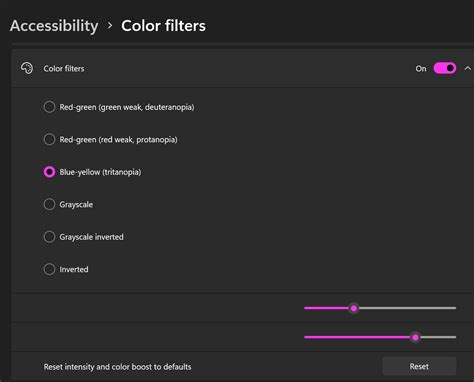The image size is (474, 382).
Task: Choose the Inverted filter radio button
Action: tap(49, 269)
